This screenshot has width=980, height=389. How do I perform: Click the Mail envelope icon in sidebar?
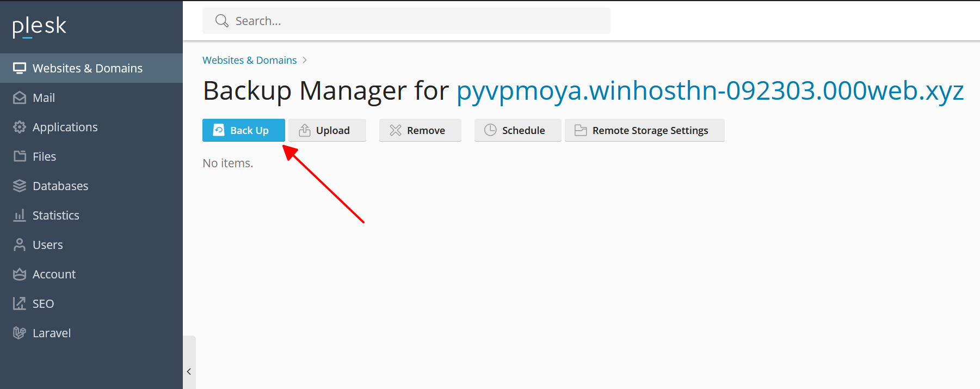click(x=20, y=98)
